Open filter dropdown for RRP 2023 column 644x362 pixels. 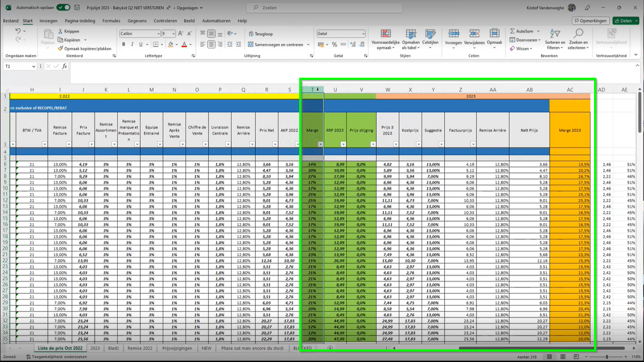pos(343,144)
